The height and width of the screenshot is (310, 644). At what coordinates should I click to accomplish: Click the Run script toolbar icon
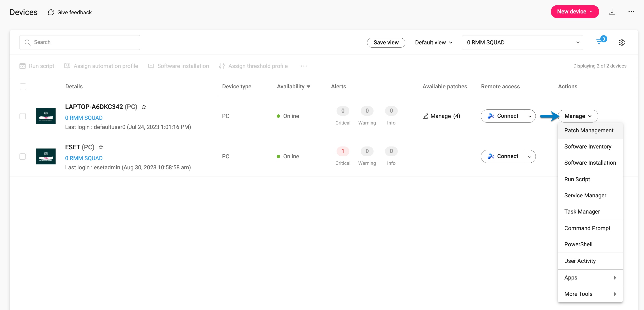click(23, 66)
